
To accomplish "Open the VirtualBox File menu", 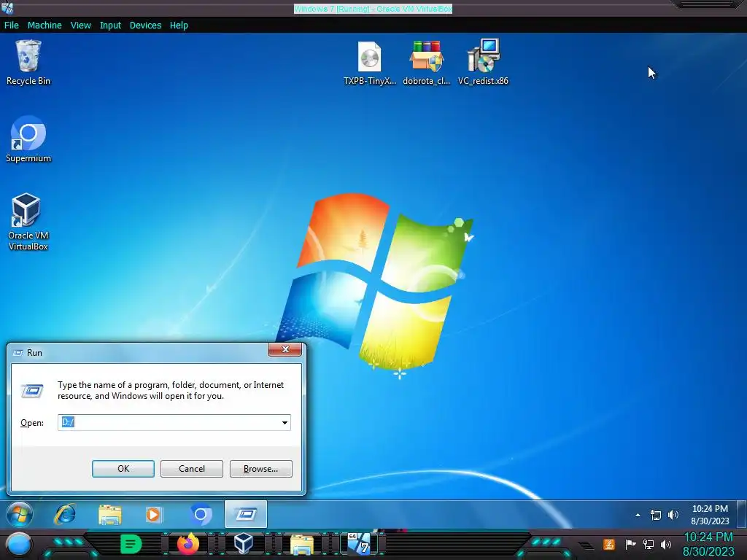I will (12, 26).
